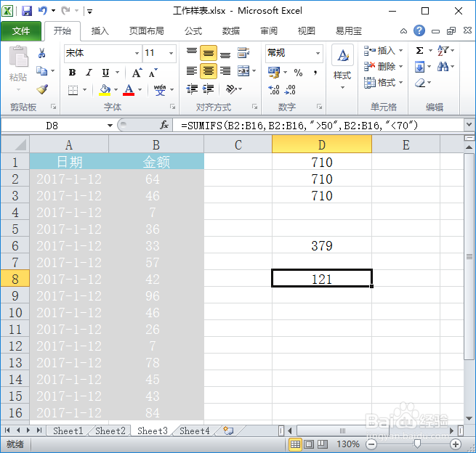Image resolution: width=476 pixels, height=453 pixels.
Task: Apply the red font color swatch
Action: pos(129,90)
